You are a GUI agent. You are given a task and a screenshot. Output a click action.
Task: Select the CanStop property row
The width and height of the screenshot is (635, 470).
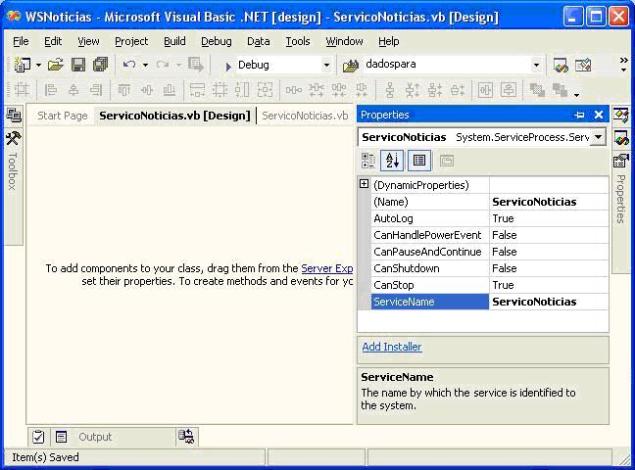[x=423, y=285]
